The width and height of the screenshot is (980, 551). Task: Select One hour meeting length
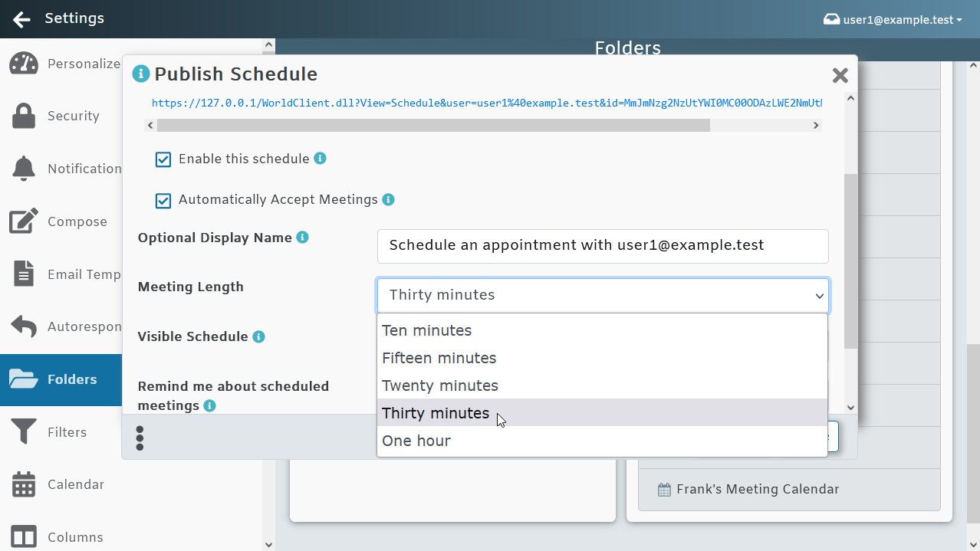(416, 441)
